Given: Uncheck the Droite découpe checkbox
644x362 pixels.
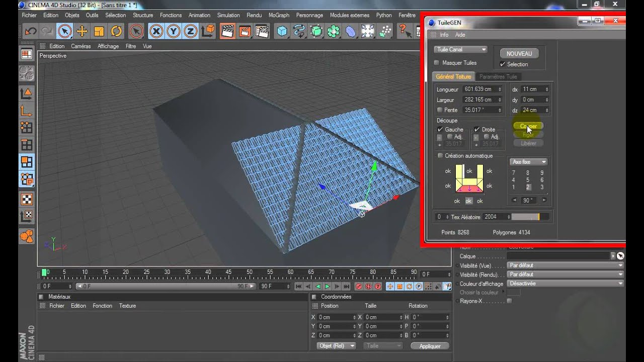Looking at the screenshot, I should 477,129.
